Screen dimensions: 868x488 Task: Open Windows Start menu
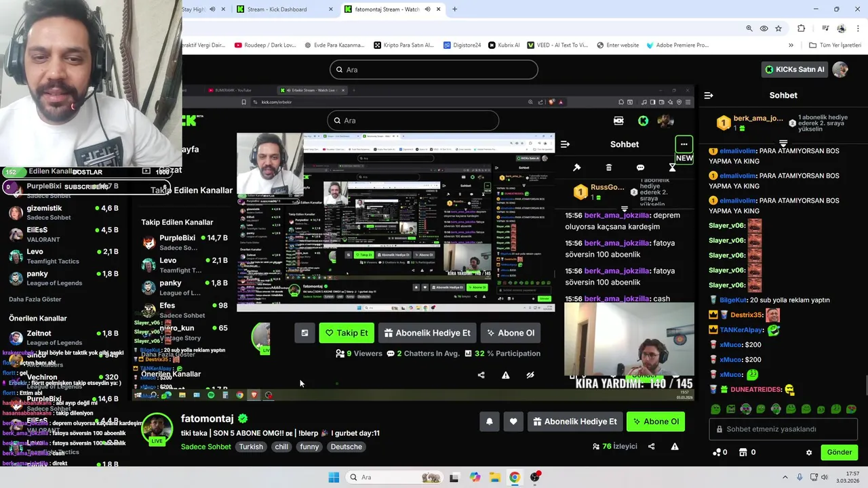coord(334,477)
